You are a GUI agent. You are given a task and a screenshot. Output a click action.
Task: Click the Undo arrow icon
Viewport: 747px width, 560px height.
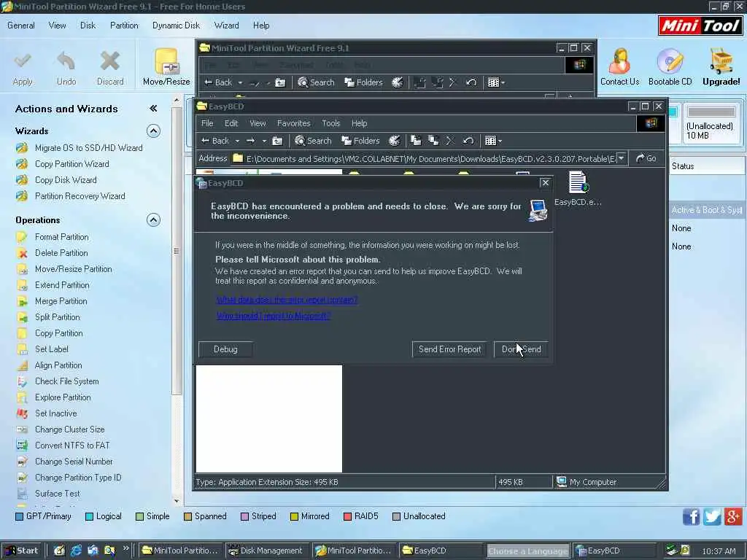tap(66, 61)
